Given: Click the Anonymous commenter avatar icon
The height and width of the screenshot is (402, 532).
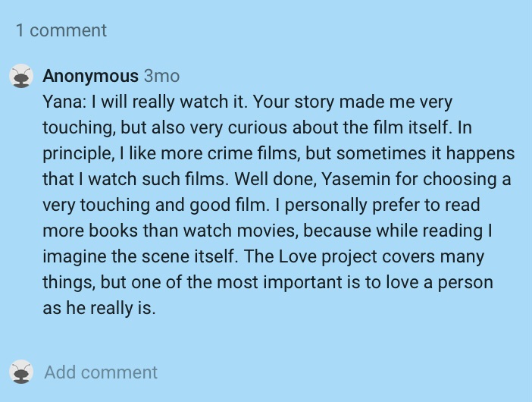Looking at the screenshot, I should [x=22, y=76].
